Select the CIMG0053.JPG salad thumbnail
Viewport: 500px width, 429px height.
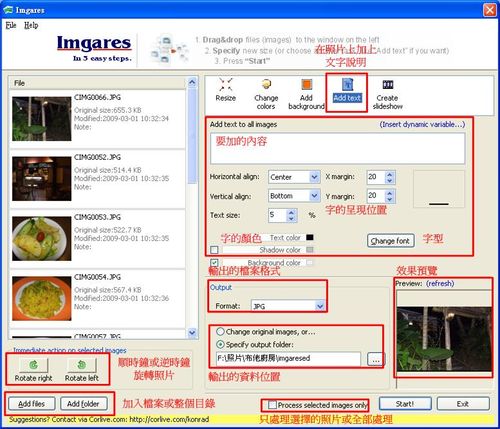point(42,238)
